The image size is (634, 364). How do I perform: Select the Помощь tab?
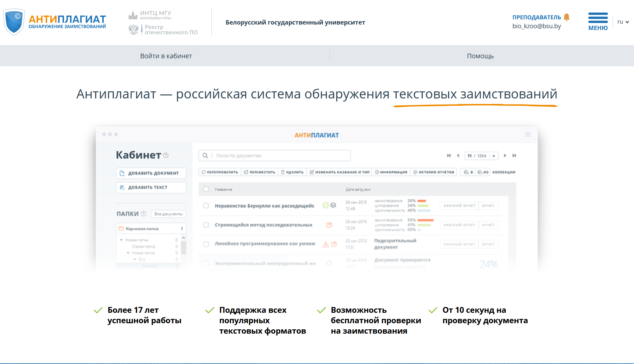(480, 56)
